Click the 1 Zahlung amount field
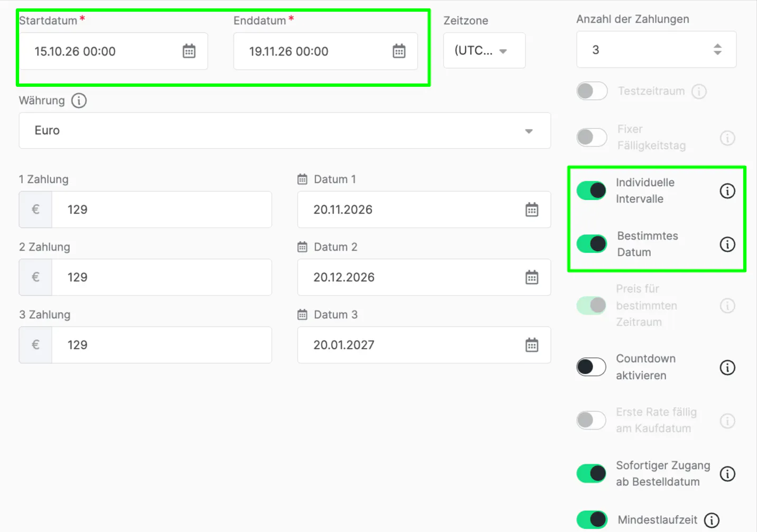Viewport: 757px width, 532px height. (x=162, y=209)
